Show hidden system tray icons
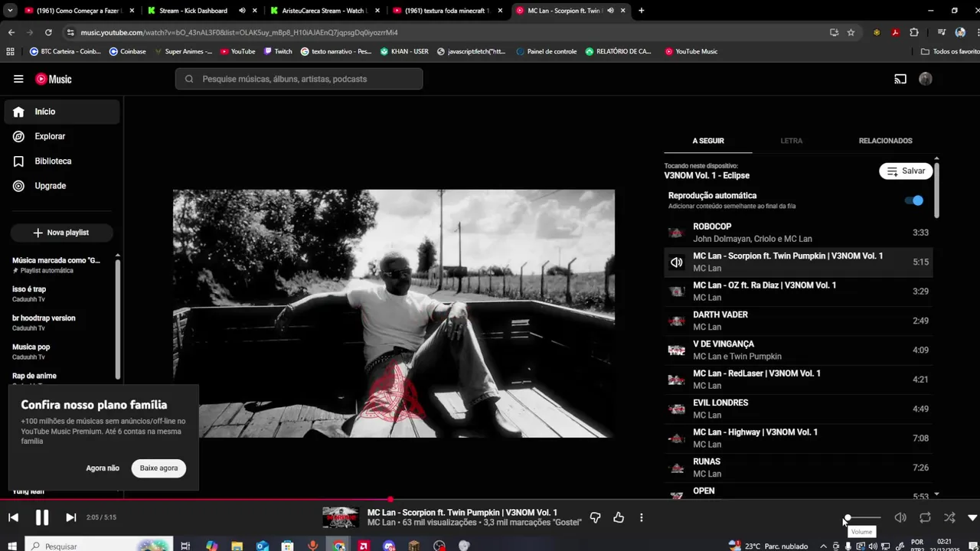The width and height of the screenshot is (980, 551). [823, 546]
